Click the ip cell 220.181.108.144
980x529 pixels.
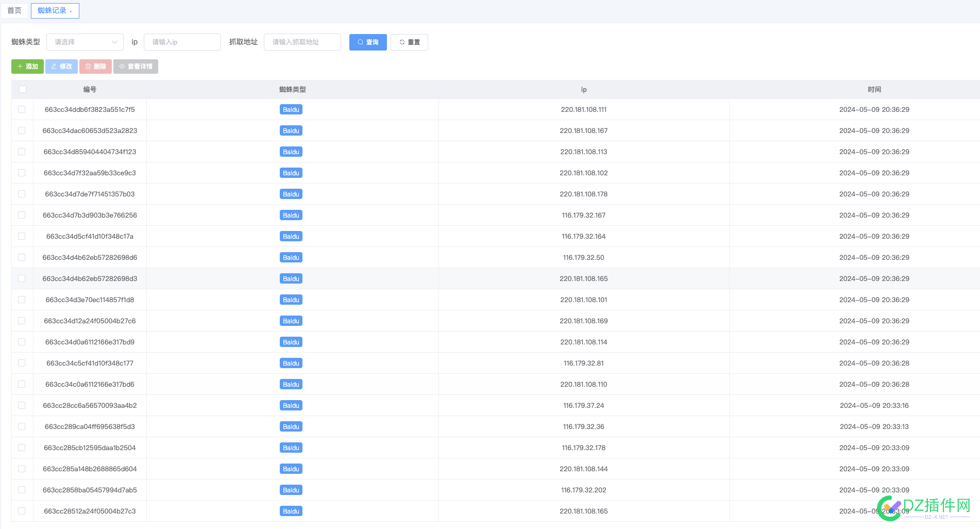[584, 469]
